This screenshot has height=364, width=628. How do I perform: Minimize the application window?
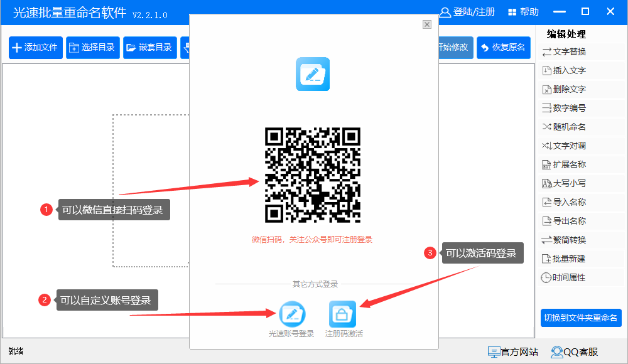tap(560, 12)
